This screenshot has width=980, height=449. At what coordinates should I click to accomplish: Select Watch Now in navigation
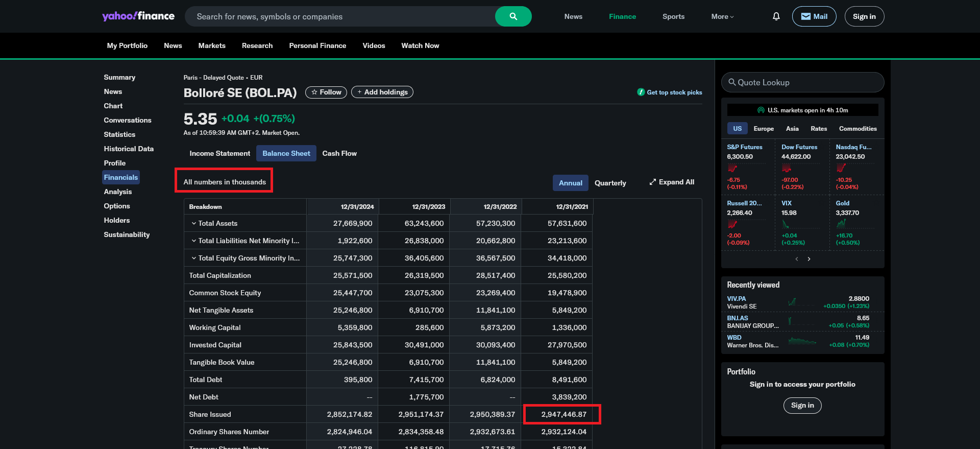420,45
